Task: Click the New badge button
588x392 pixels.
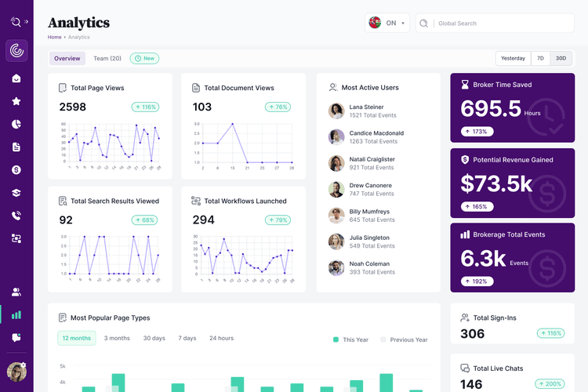Action: (144, 59)
